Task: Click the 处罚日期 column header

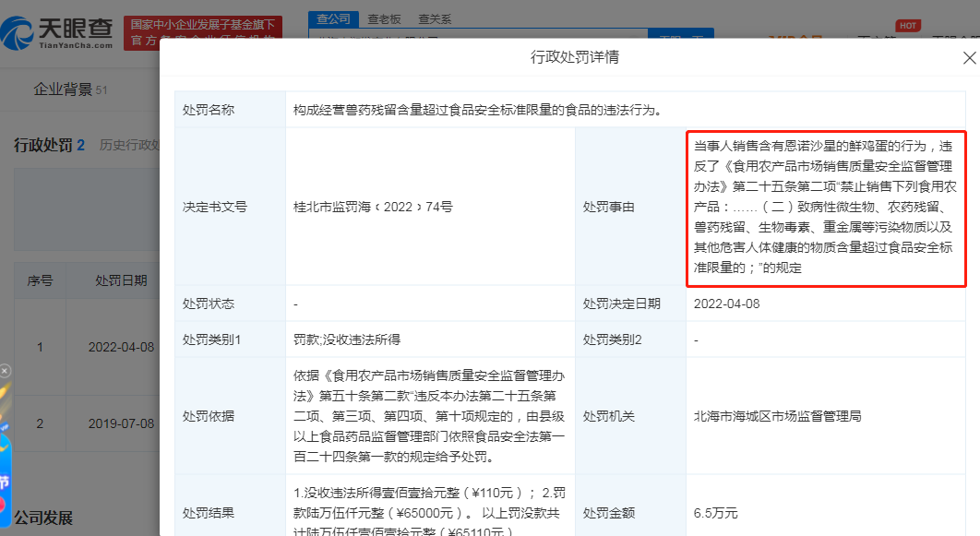Action: tap(121, 280)
